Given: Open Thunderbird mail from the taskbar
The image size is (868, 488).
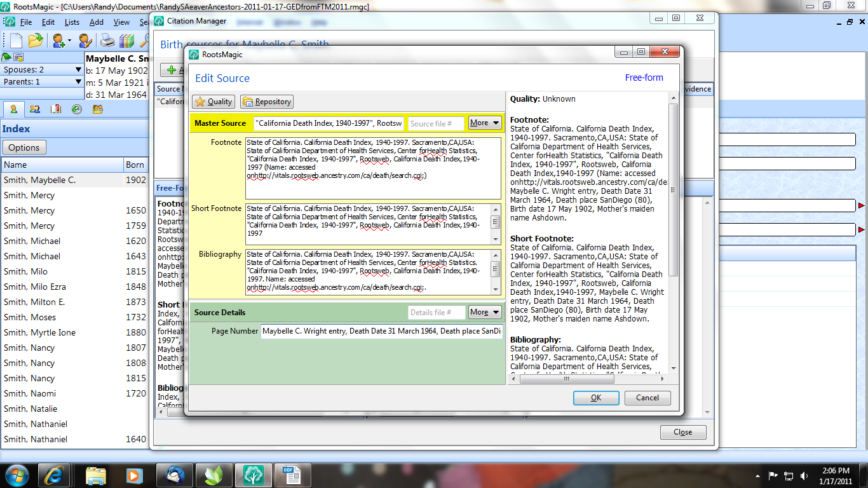Looking at the screenshot, I should coord(174,475).
